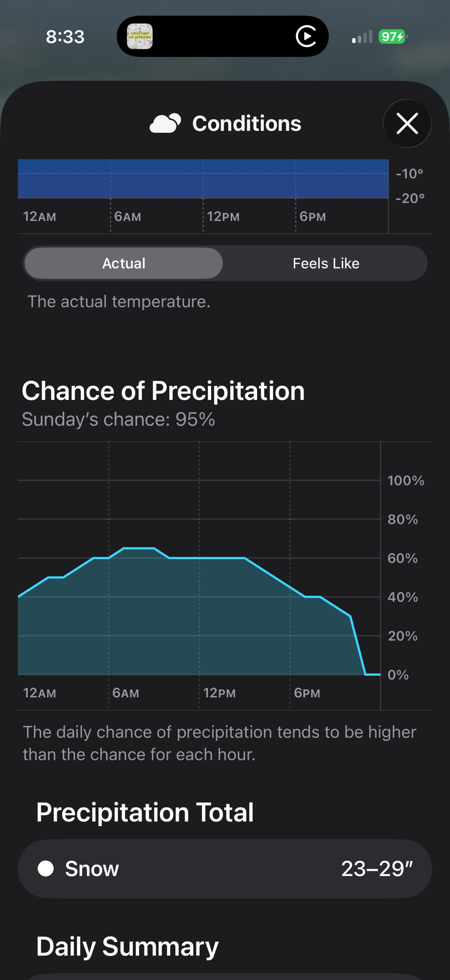Tap the white Snow dot icon
Screen dimensions: 450x980
(x=46, y=869)
